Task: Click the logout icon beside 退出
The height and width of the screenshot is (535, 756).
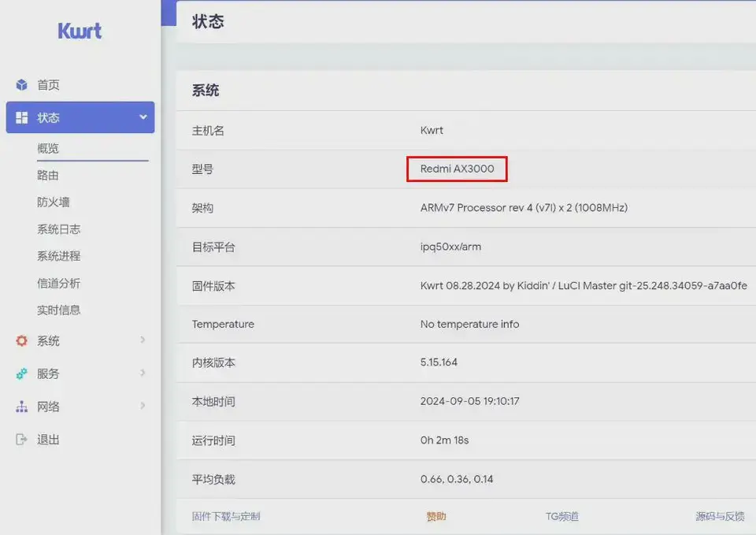Action: coord(22,440)
